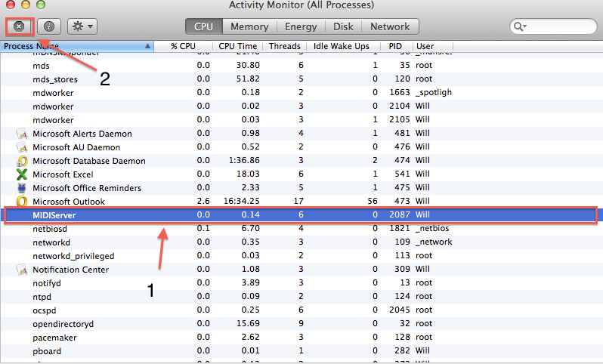Sort by the Process Name column header

point(76,46)
